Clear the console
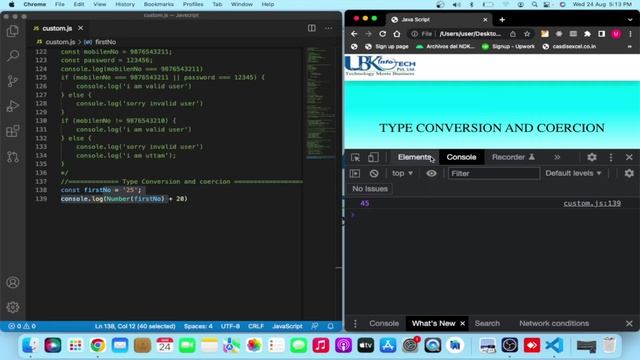This screenshot has height=360, width=640. [373, 173]
